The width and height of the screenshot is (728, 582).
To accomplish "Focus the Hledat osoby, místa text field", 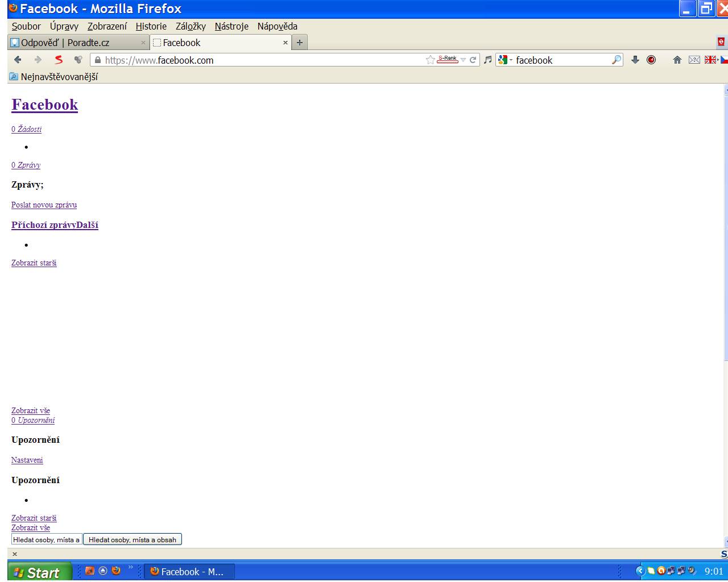I will click(47, 539).
